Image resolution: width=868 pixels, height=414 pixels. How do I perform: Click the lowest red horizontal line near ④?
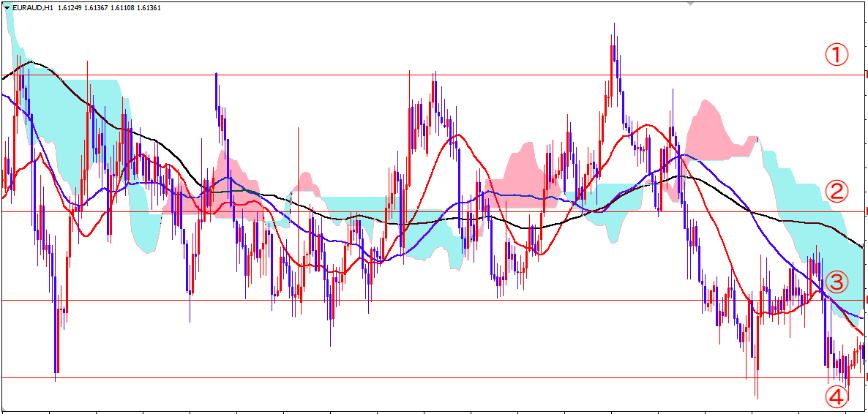tap(439, 378)
